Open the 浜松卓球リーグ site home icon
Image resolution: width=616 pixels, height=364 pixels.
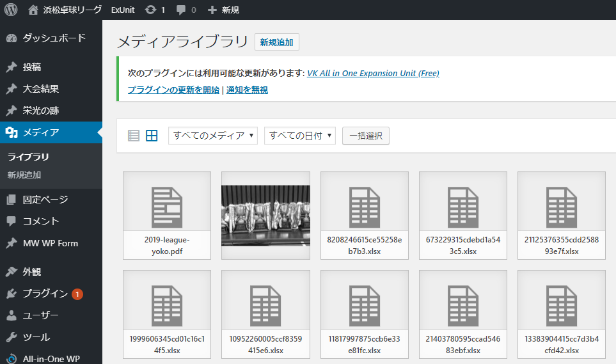(x=33, y=10)
